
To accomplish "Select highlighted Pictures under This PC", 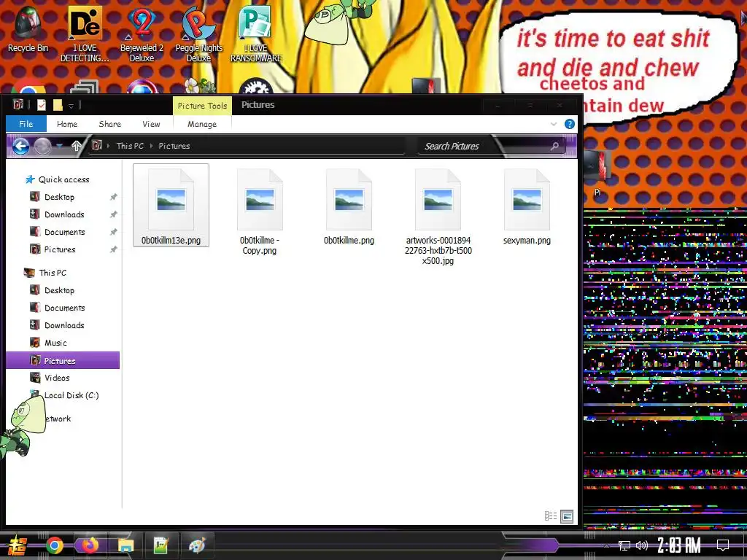I will tap(63, 360).
